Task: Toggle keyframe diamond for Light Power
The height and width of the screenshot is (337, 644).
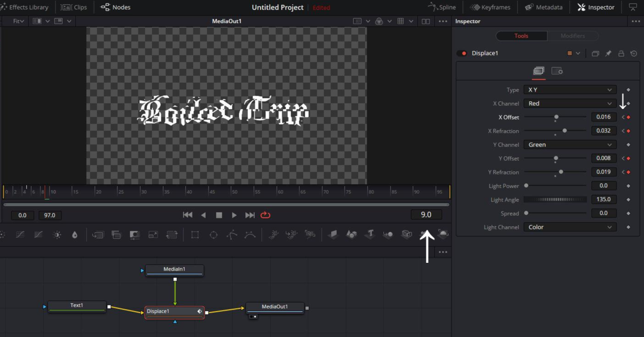Action: pos(628,186)
